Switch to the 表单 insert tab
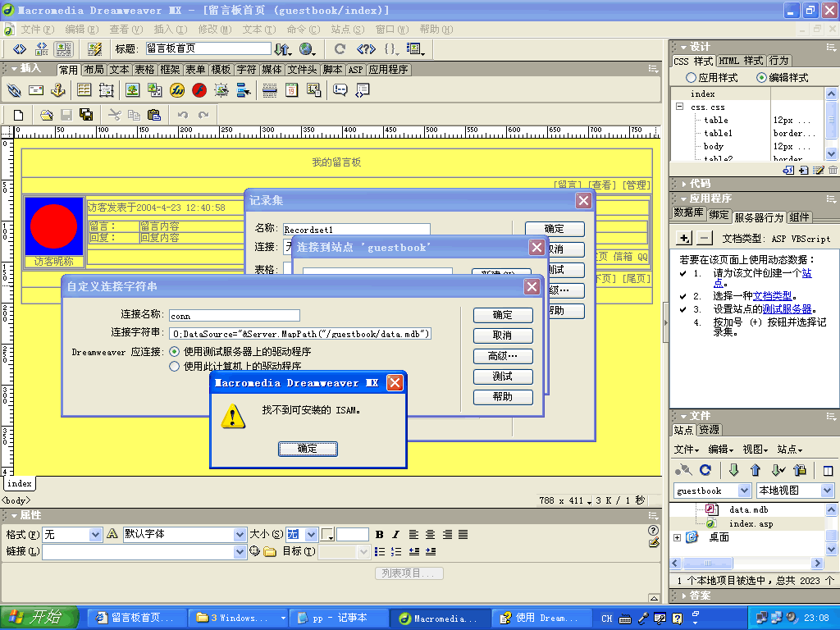The height and width of the screenshot is (630, 840). pyautogui.click(x=195, y=70)
